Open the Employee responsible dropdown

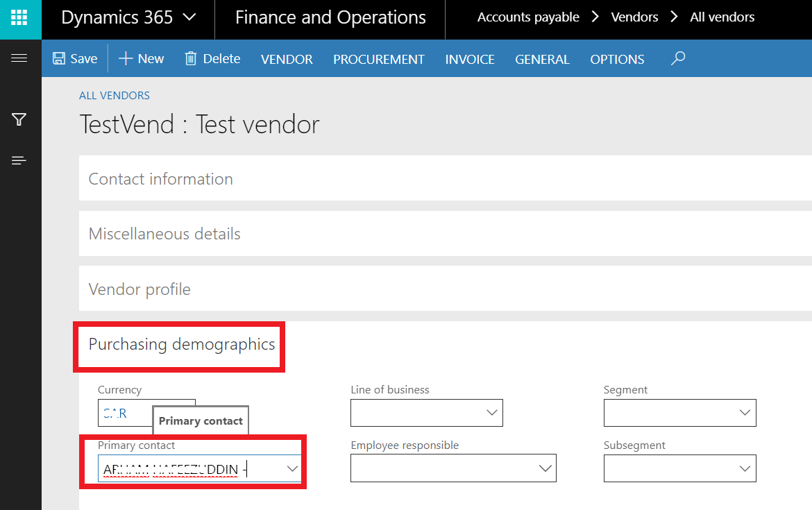546,468
